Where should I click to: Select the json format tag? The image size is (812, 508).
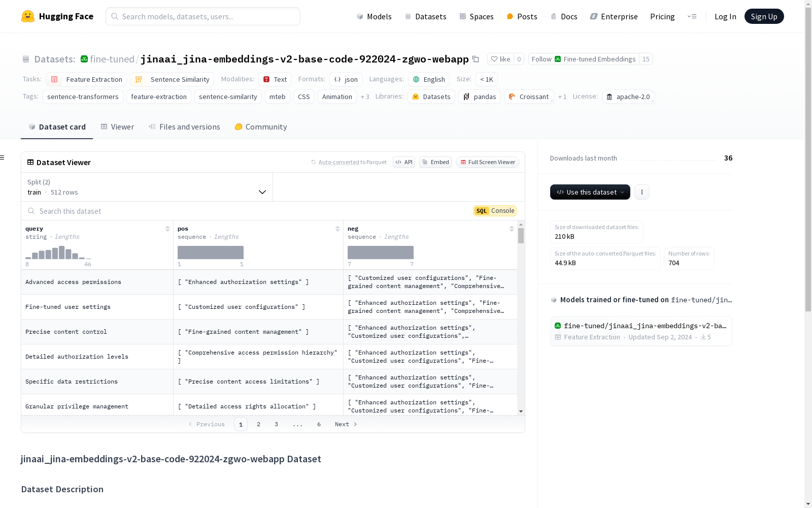pyautogui.click(x=346, y=79)
